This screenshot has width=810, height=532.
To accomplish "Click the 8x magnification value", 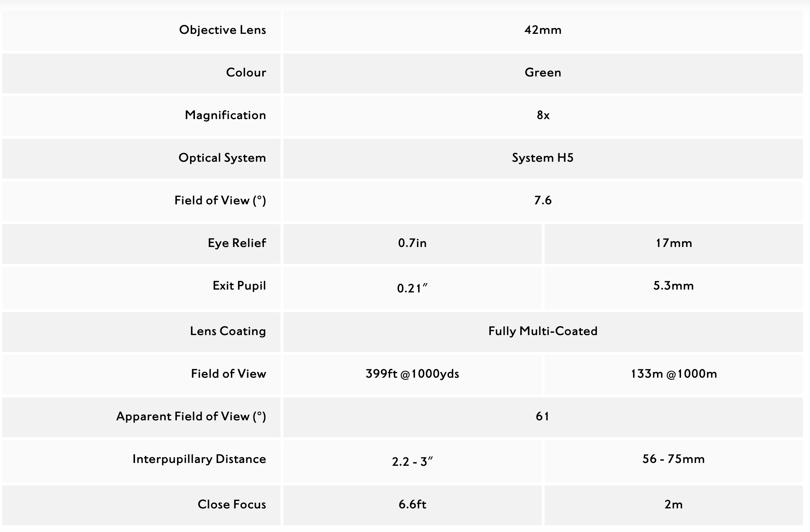I will tap(543, 115).
